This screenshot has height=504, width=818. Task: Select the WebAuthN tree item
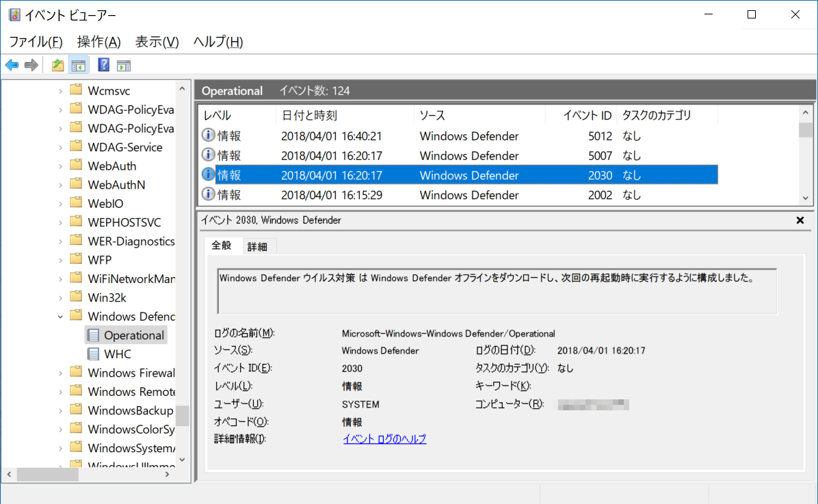click(x=116, y=185)
